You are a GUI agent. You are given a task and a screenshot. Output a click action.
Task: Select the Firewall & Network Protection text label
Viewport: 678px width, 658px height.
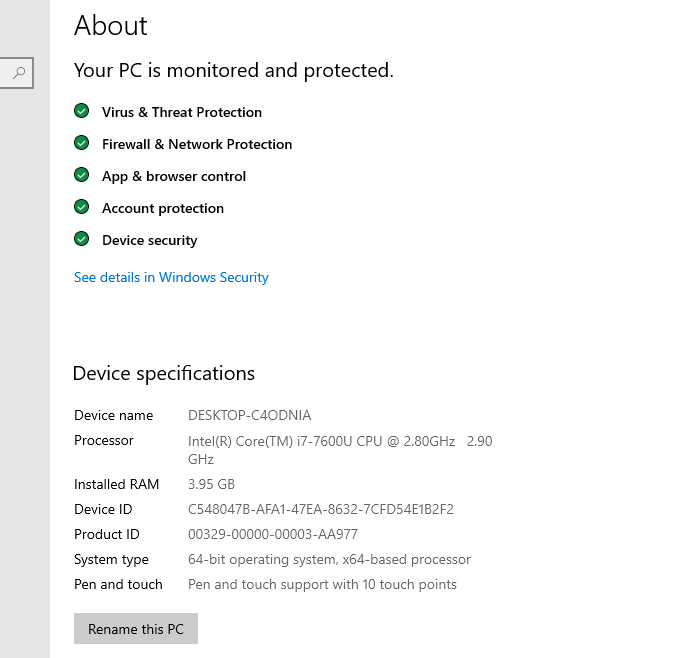click(197, 144)
